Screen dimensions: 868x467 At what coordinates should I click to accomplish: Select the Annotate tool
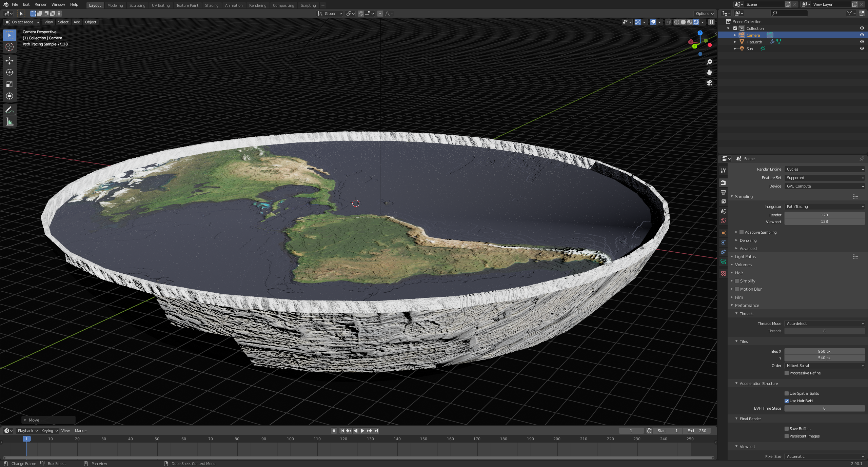[x=9, y=110]
